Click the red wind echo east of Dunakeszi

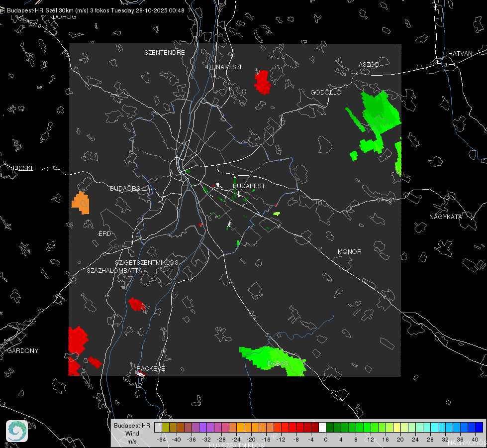point(263,82)
